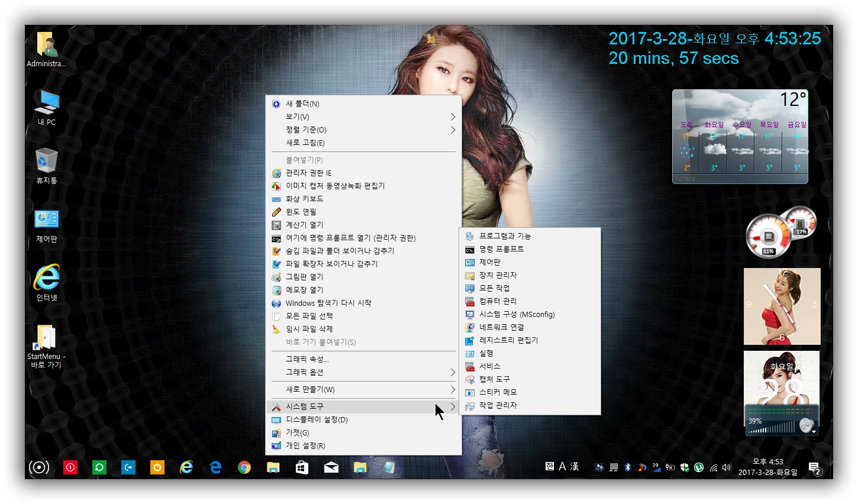
Task: Open the Administrator folder desktop icon
Action: click(x=46, y=50)
